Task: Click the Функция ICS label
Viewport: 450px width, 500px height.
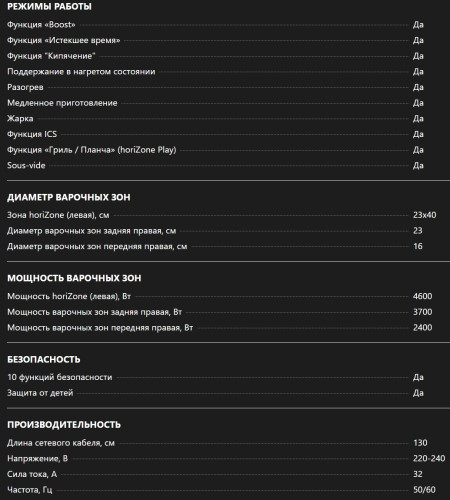Action: tap(32, 134)
